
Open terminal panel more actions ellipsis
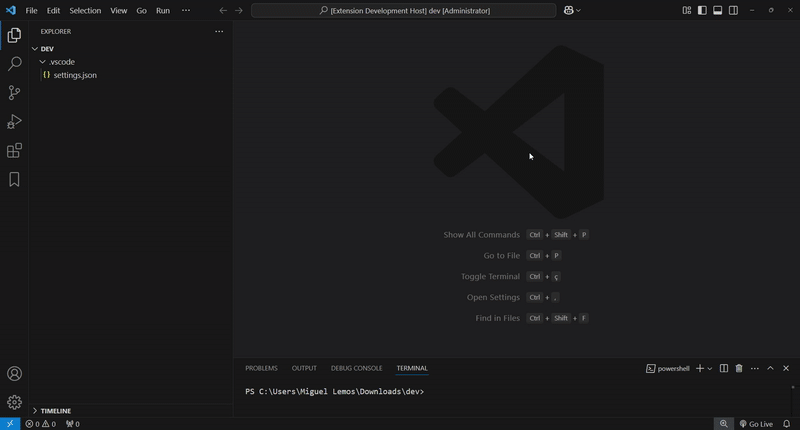pos(755,368)
